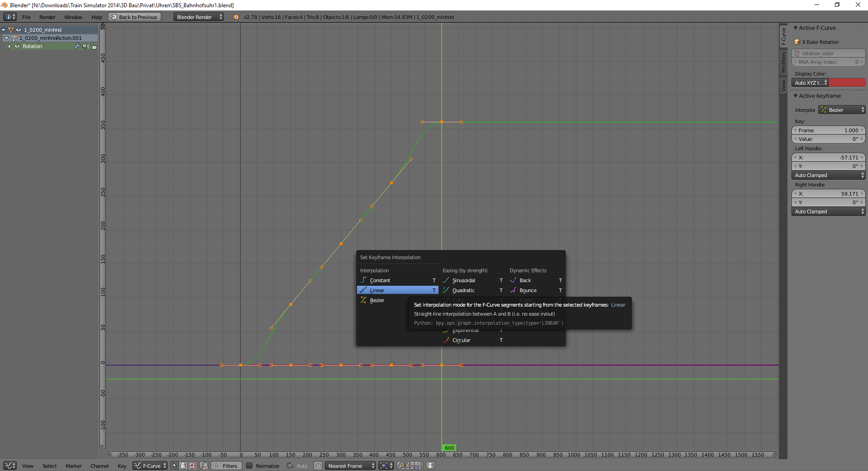This screenshot has width=868, height=471.
Task: Open the Interpolation Bezier dropdown in Active Keyframe
Action: (842, 110)
